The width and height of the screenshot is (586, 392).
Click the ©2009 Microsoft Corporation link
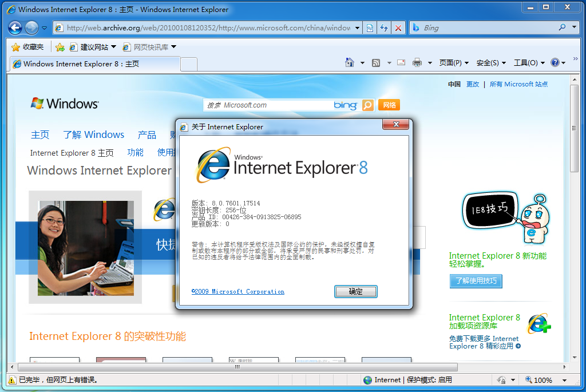pyautogui.click(x=238, y=291)
